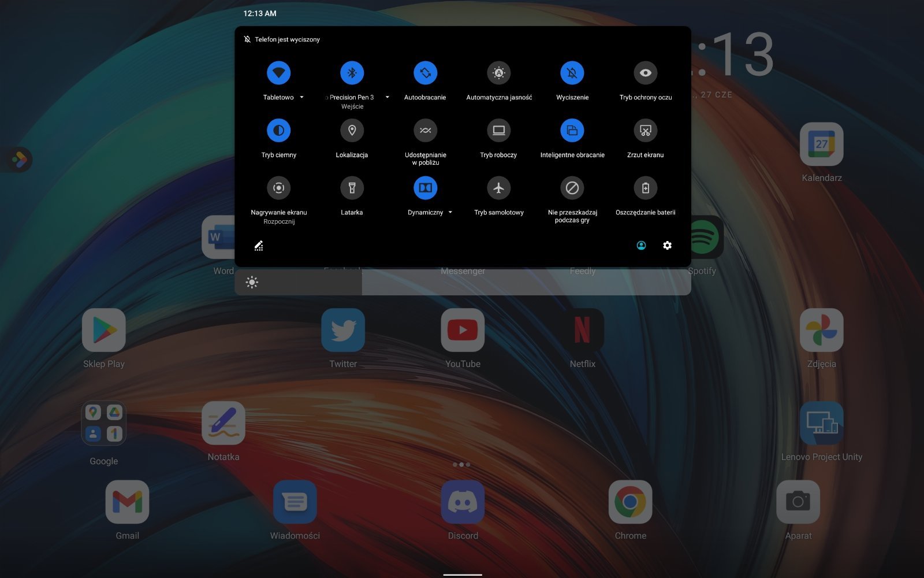Enable Tryb samolotowy airplane mode
Image resolution: width=924 pixels, height=578 pixels.
(x=498, y=188)
